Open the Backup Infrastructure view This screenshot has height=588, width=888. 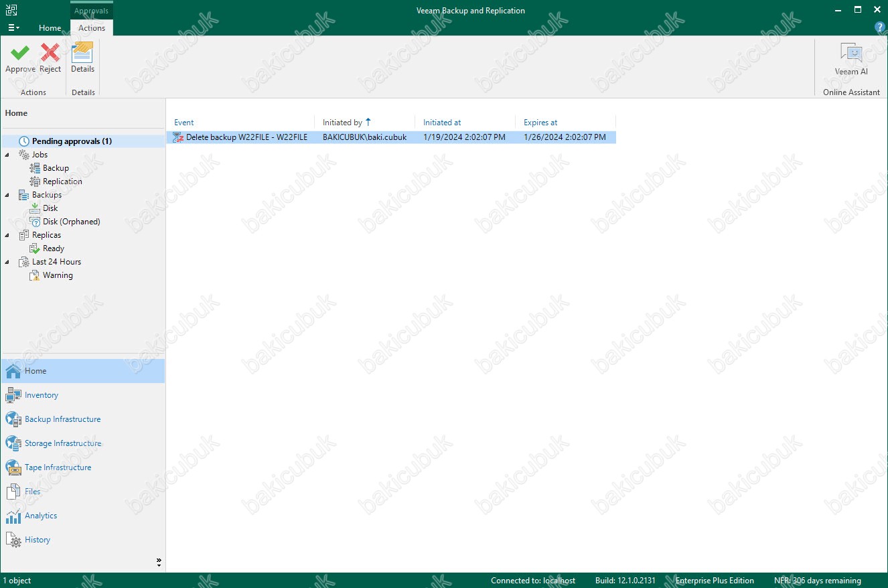coord(62,419)
